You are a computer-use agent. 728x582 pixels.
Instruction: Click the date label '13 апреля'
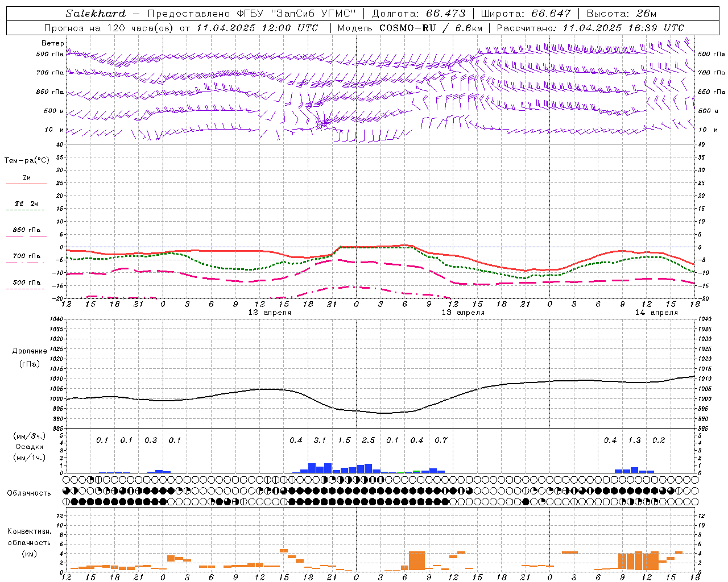pyautogui.click(x=464, y=313)
